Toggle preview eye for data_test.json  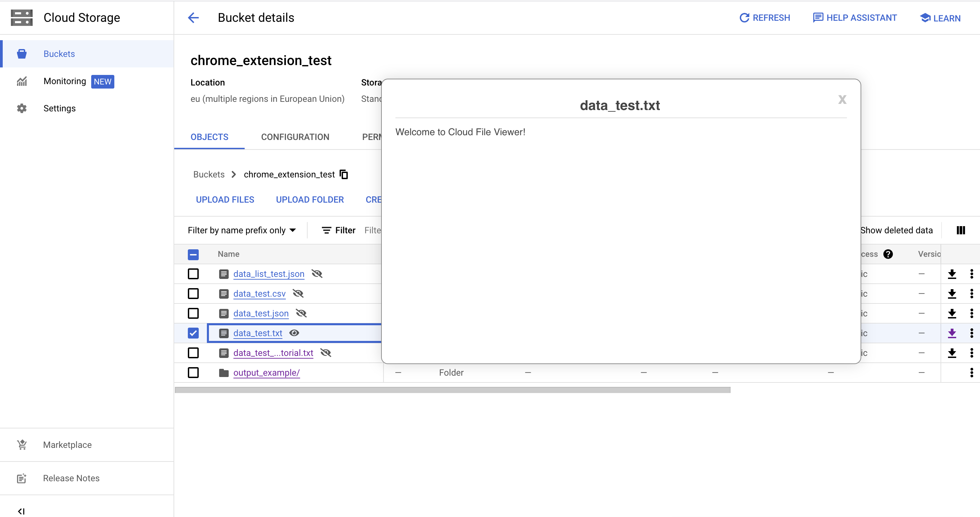click(x=301, y=313)
